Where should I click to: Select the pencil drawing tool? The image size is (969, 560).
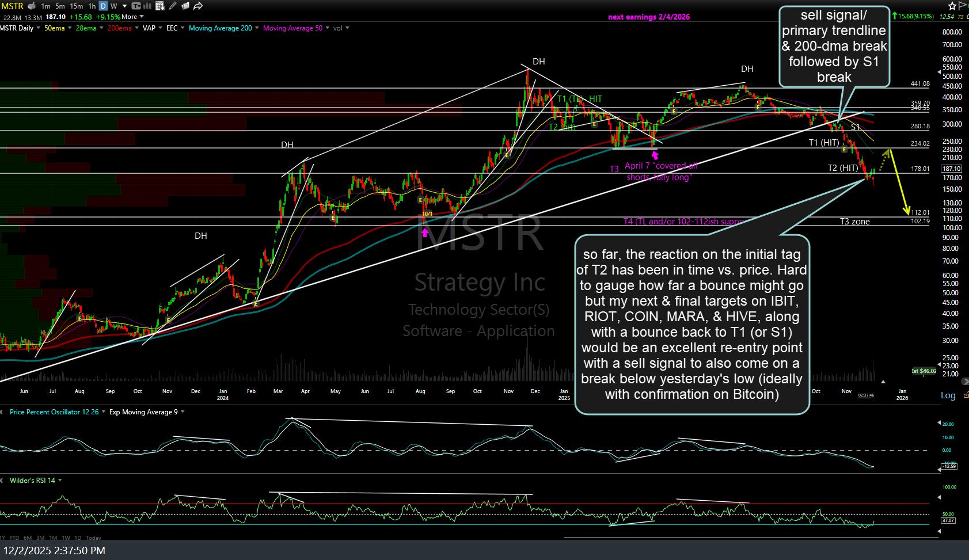(173, 6)
